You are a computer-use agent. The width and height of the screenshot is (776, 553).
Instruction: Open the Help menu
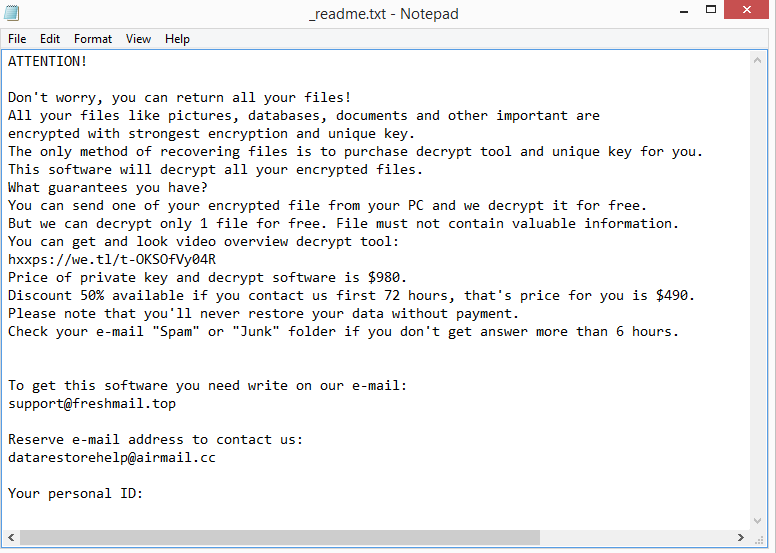pos(177,39)
